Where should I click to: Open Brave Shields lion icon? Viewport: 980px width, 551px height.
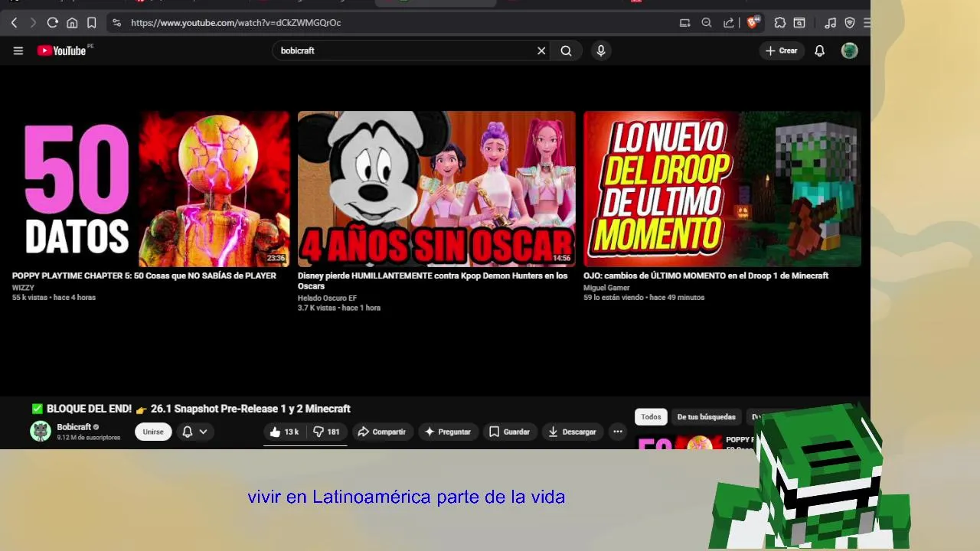click(753, 23)
